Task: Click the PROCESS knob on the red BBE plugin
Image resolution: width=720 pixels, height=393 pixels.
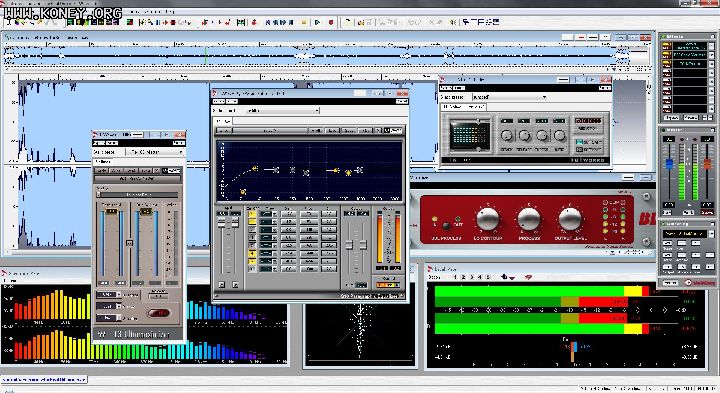Action: pos(529,219)
